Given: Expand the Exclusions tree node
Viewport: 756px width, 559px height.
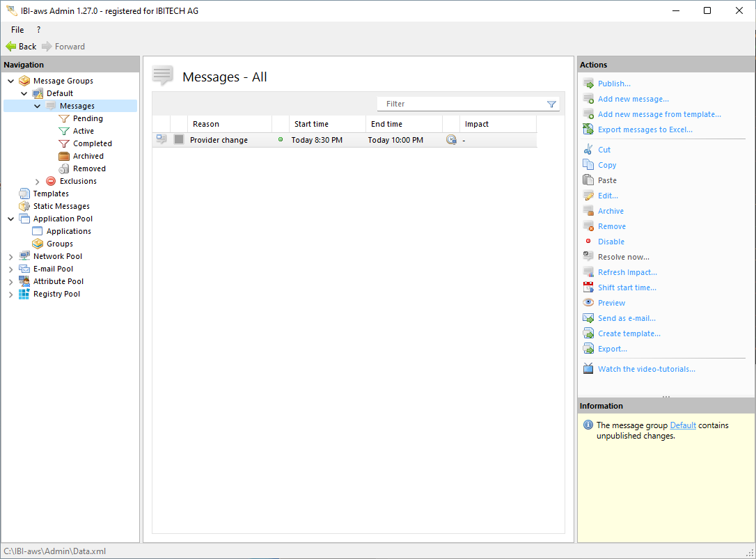Looking at the screenshot, I should click(38, 182).
